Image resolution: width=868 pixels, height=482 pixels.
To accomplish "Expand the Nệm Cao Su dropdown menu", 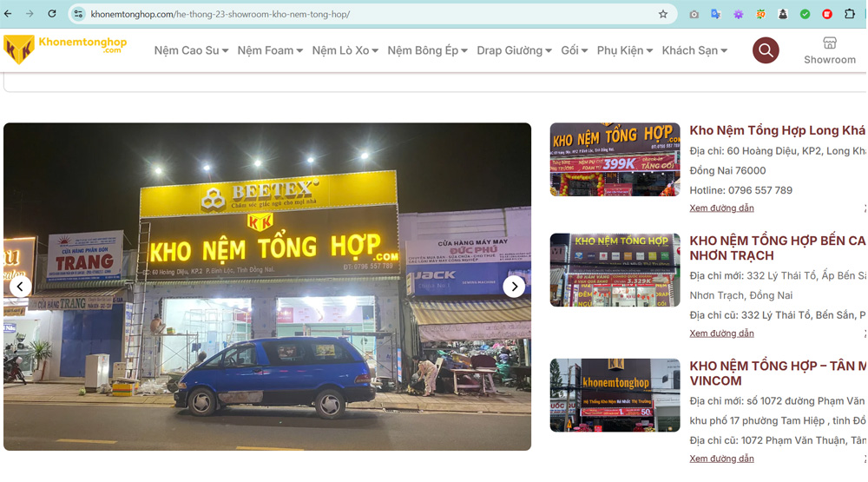I will [x=191, y=50].
